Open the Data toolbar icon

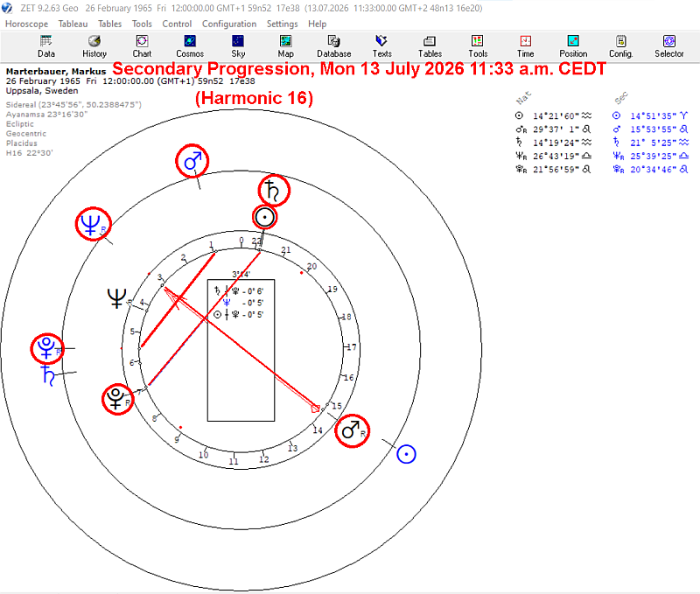click(46, 46)
